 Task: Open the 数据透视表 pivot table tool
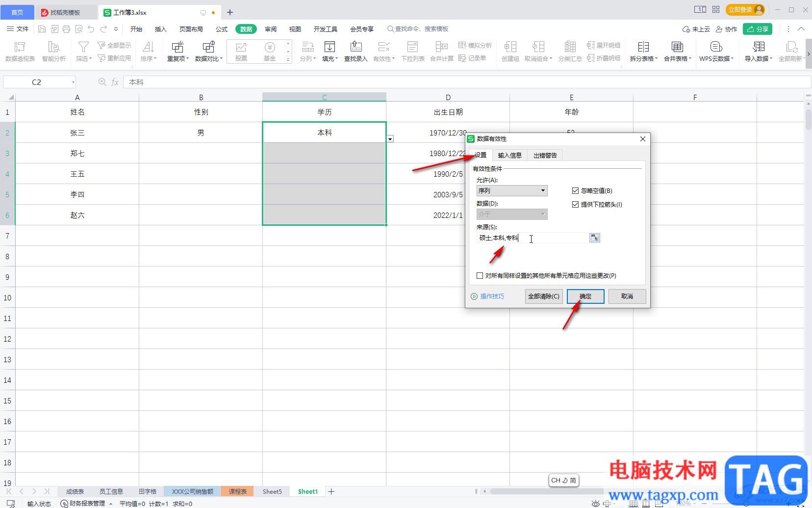pos(20,52)
